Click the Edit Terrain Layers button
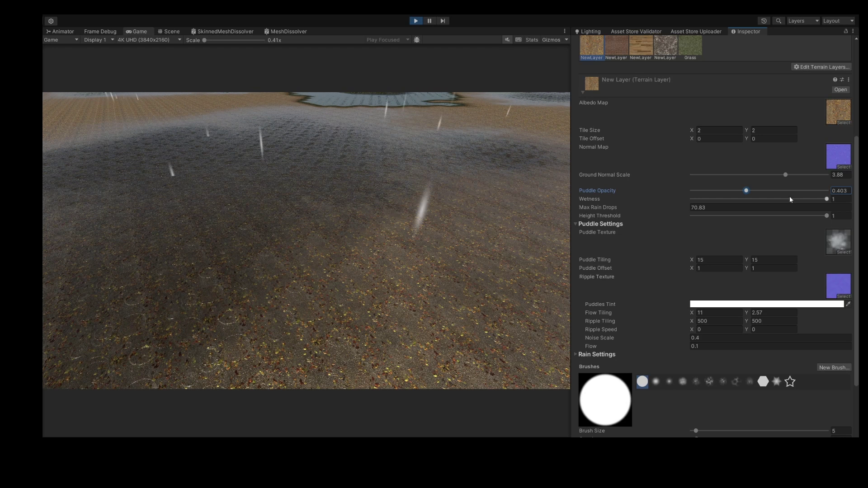This screenshot has height=488, width=868. pos(821,67)
